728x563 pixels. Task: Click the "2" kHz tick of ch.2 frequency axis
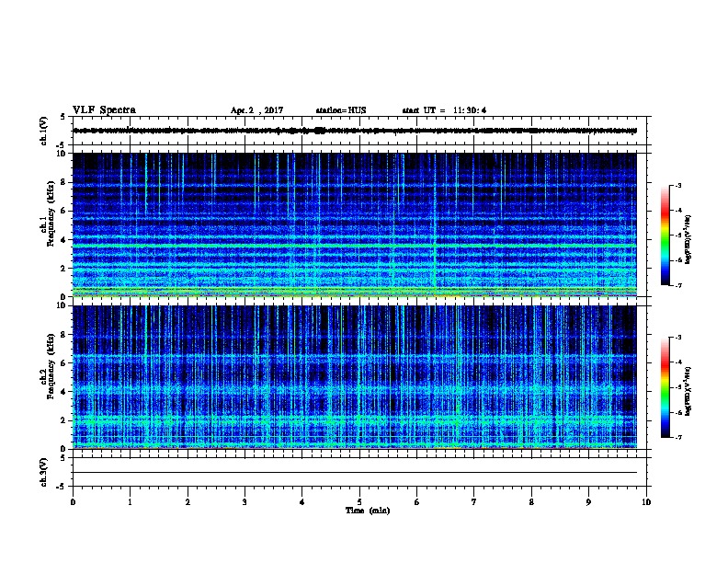[x=63, y=420]
